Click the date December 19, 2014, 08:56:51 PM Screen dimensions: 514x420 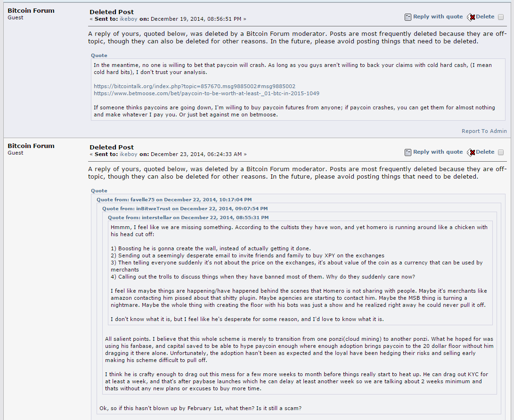click(196, 19)
